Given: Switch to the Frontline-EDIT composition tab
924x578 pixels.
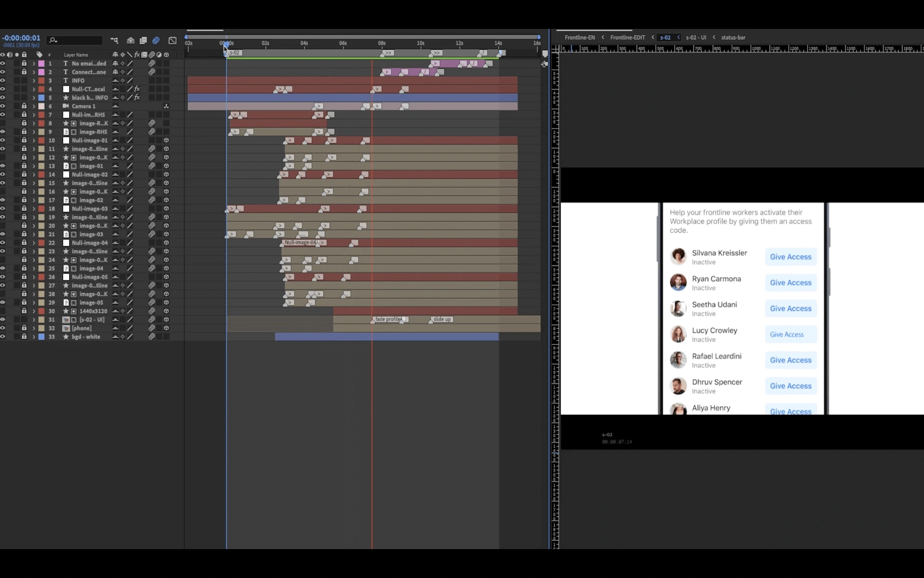Looking at the screenshot, I should (628, 38).
